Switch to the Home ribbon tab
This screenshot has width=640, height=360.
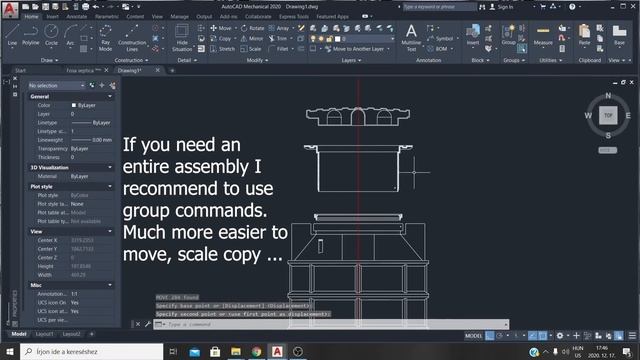point(31,17)
